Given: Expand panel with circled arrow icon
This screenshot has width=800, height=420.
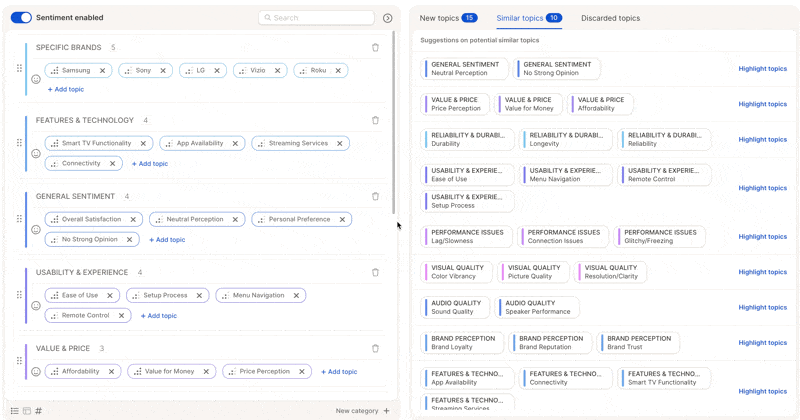Looking at the screenshot, I should 388,18.
